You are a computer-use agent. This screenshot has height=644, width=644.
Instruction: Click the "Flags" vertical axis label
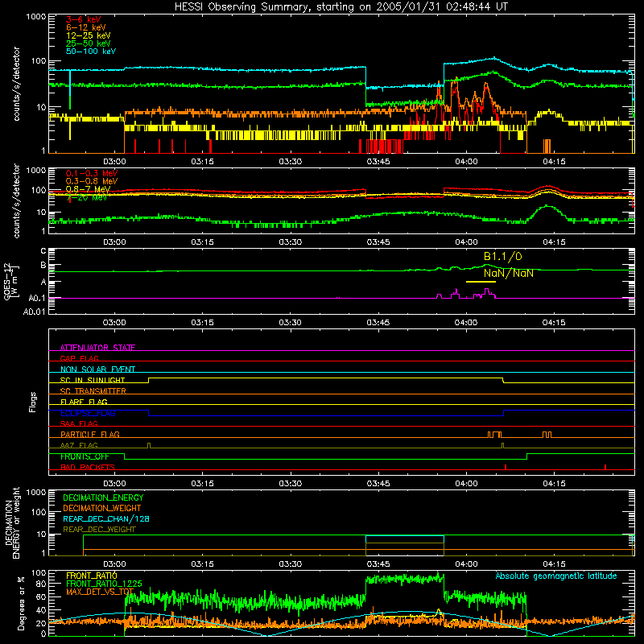[32, 402]
